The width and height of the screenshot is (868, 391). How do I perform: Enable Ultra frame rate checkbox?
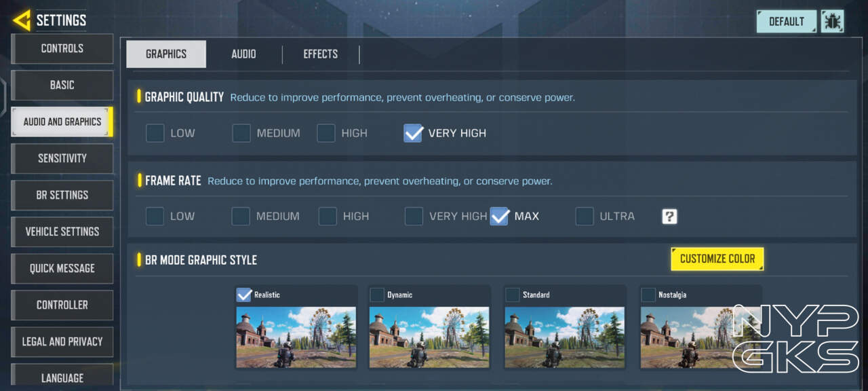tap(585, 217)
